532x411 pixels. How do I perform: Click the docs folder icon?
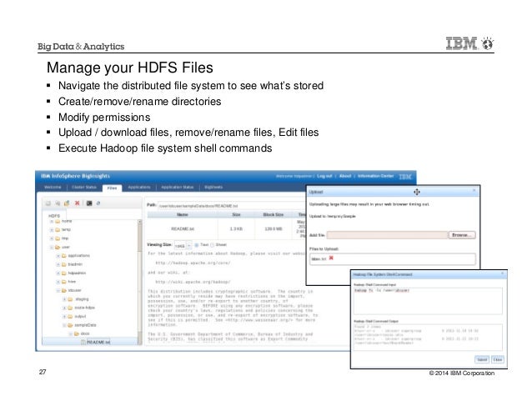77,333
